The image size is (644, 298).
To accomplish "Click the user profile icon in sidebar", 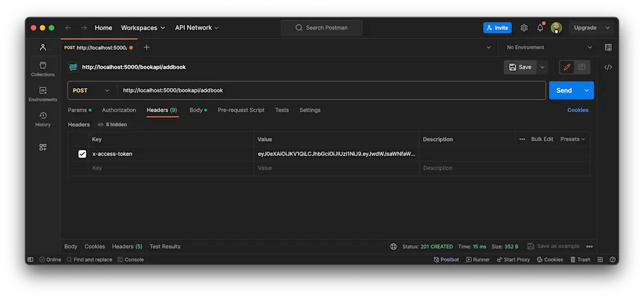I will click(43, 48).
